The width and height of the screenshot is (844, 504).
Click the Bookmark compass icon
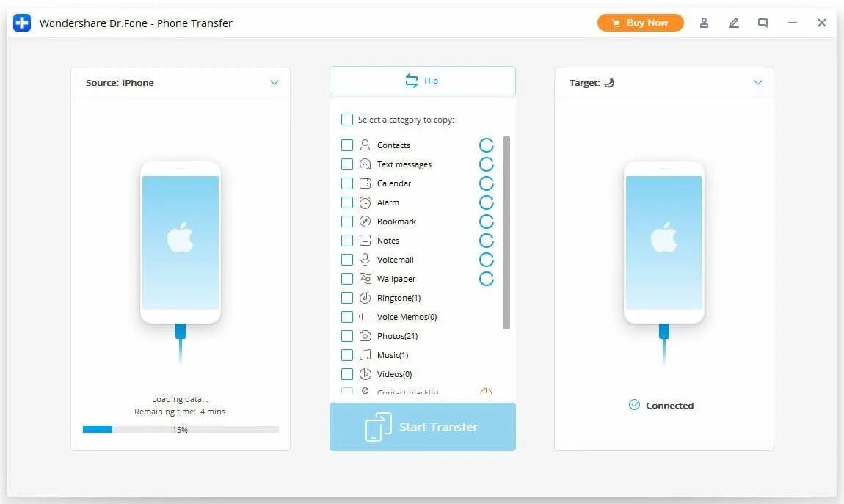[365, 222]
